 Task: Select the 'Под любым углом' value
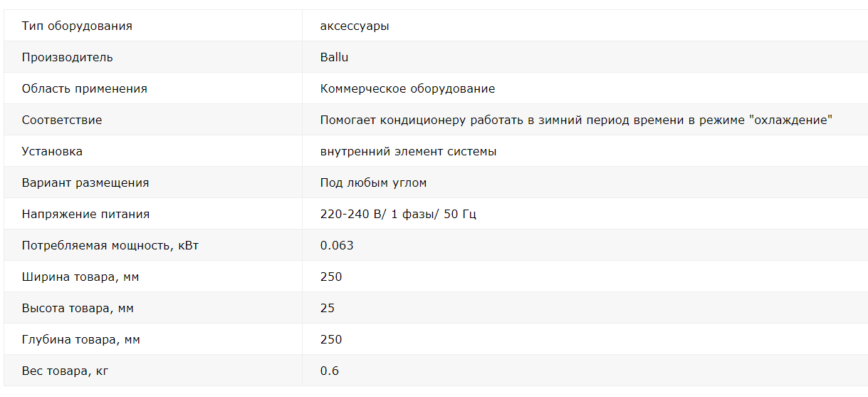coord(373,183)
